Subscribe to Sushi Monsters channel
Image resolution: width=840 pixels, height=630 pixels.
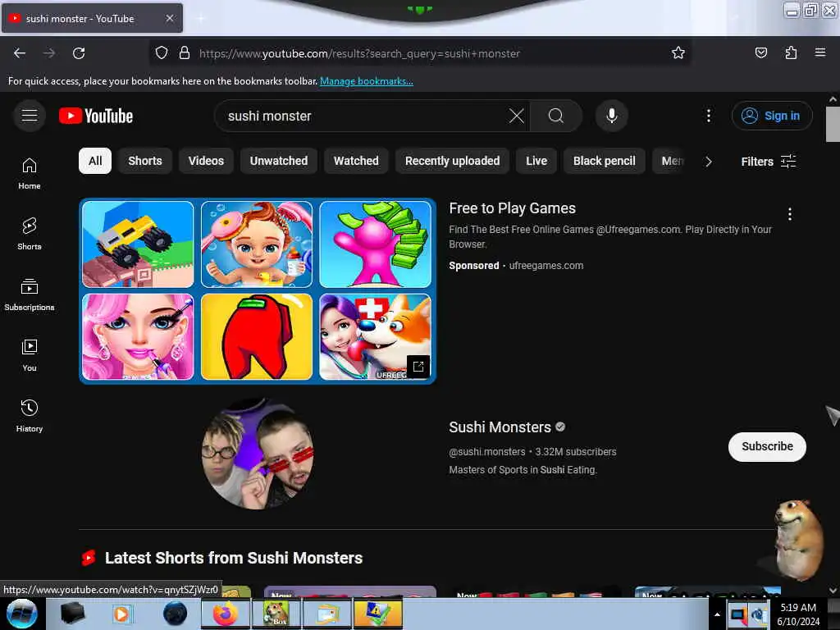[x=767, y=446]
